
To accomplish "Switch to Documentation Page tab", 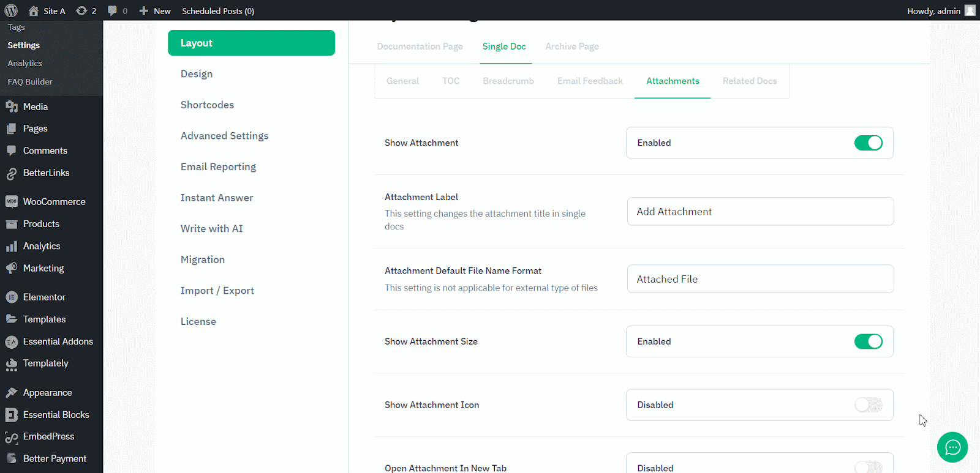I will click(x=420, y=47).
